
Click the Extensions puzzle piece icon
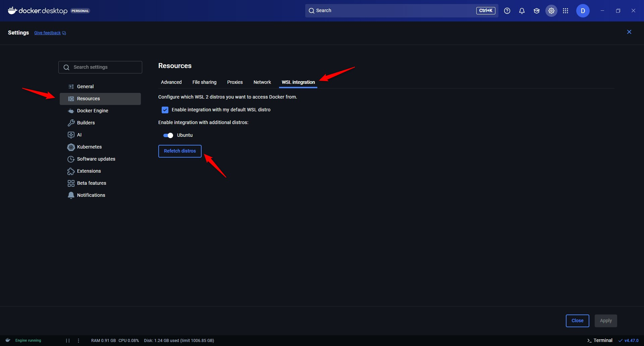(x=71, y=171)
